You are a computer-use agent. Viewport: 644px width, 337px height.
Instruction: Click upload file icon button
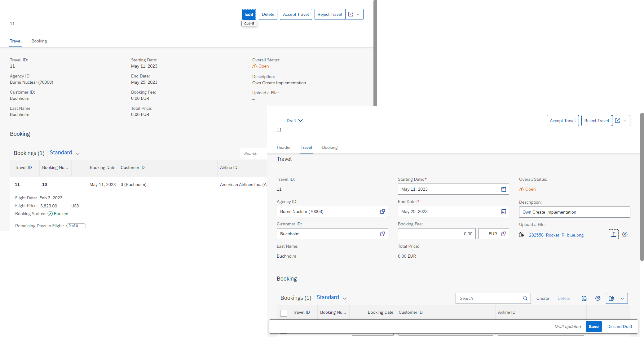[x=614, y=234]
